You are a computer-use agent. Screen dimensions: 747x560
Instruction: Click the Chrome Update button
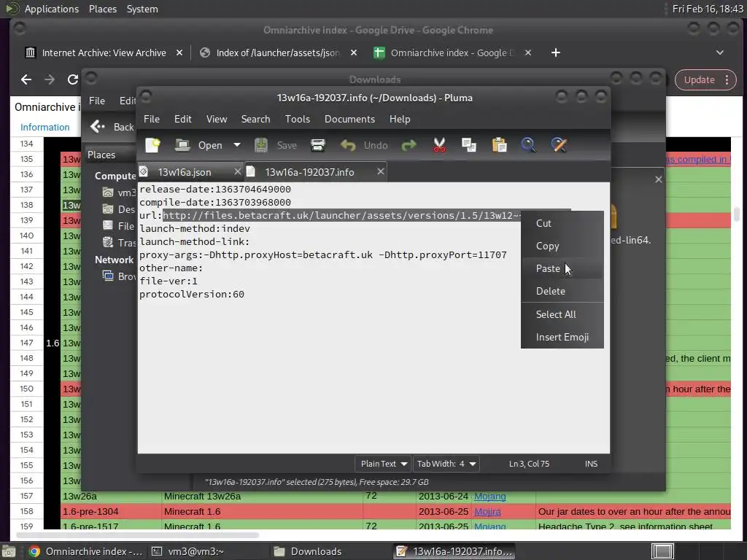pyautogui.click(x=705, y=80)
